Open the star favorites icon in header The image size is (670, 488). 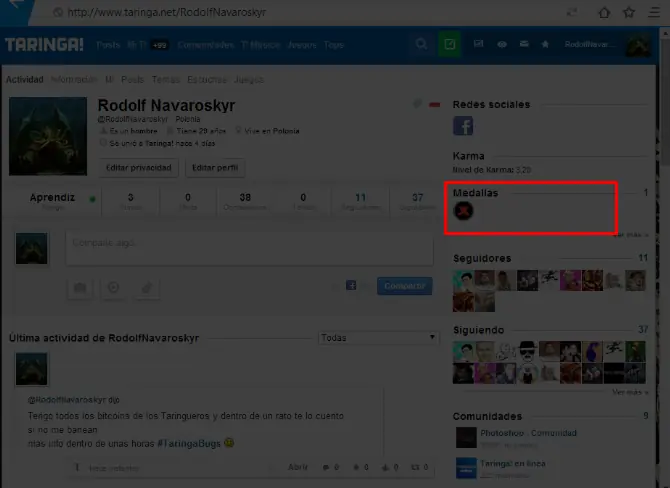[x=545, y=44]
